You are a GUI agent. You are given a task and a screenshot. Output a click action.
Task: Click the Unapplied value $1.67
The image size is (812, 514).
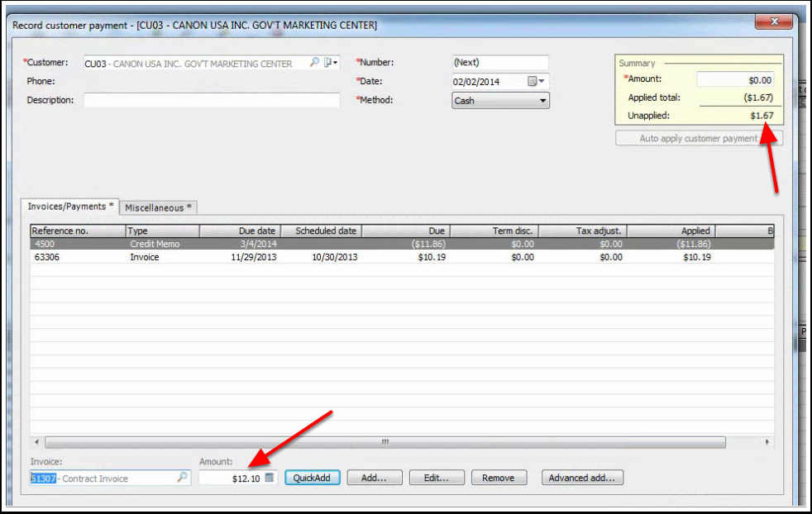(x=762, y=116)
